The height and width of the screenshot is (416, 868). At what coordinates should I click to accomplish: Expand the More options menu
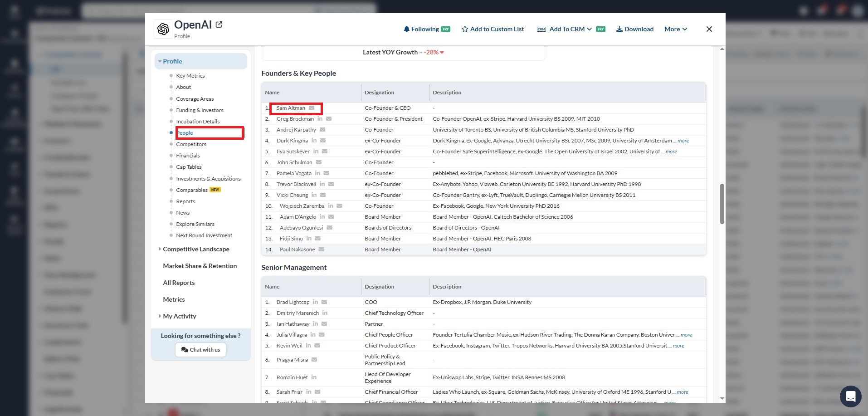(x=675, y=29)
